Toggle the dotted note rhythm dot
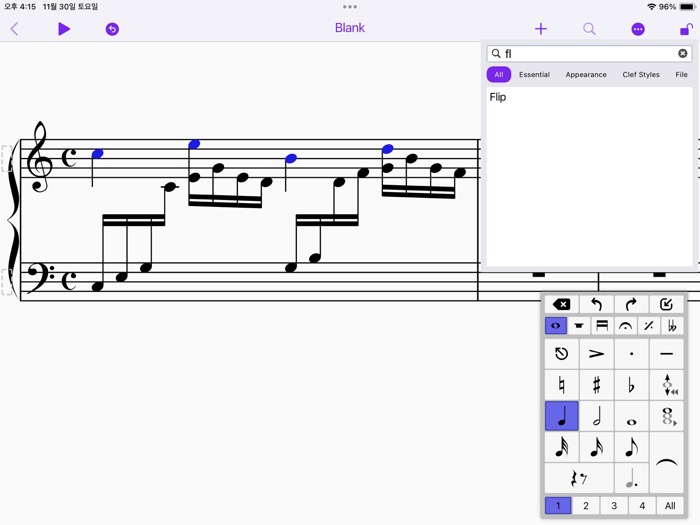The height and width of the screenshot is (525, 700). pos(631,478)
